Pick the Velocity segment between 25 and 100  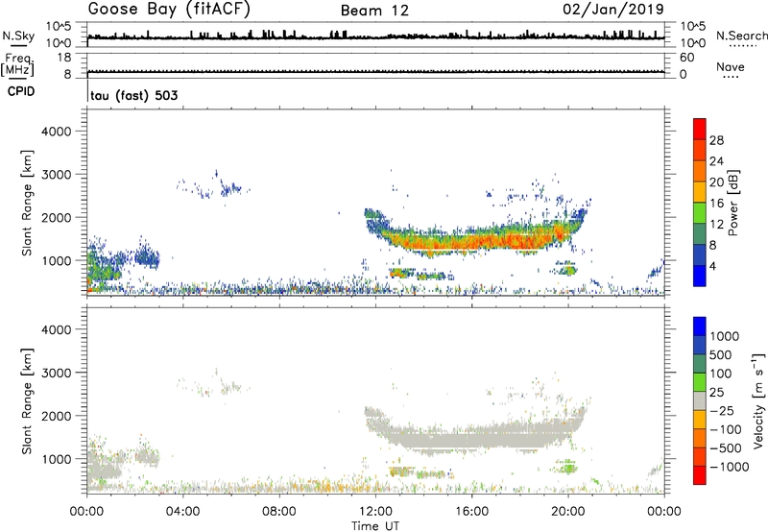700,382
